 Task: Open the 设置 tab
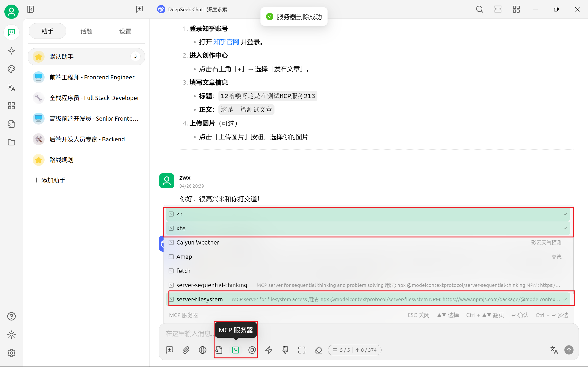pos(125,31)
